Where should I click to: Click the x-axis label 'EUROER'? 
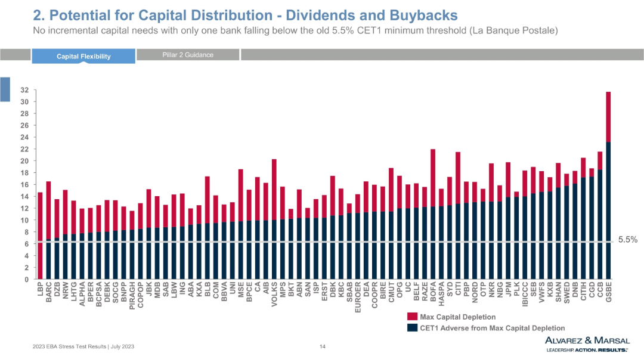click(358, 297)
